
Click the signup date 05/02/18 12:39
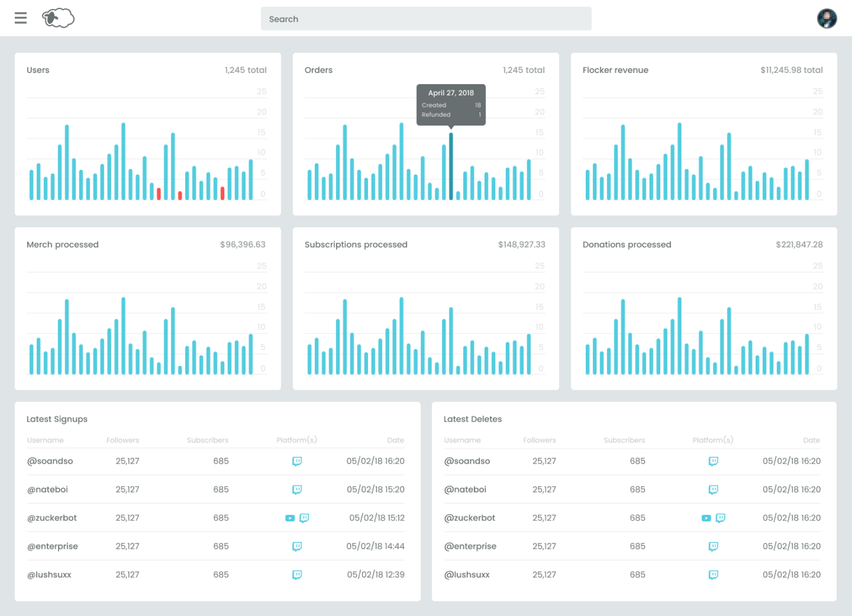click(376, 574)
